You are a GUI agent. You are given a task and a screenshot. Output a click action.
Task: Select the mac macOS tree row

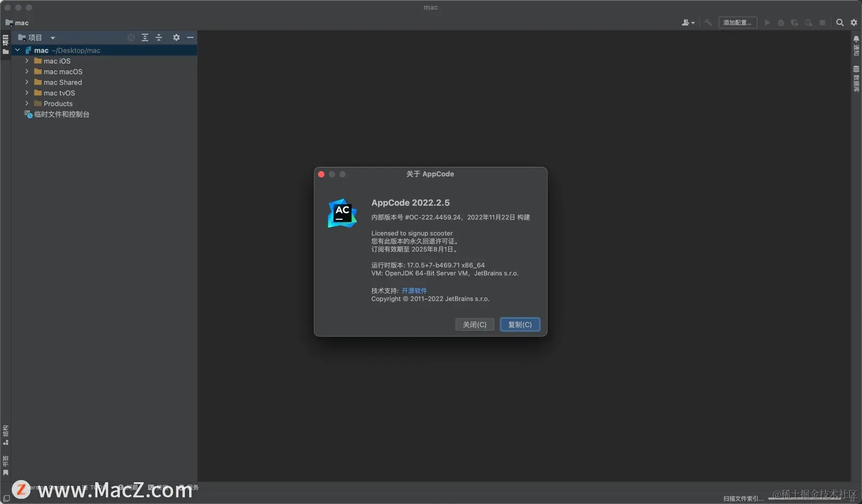point(104,71)
